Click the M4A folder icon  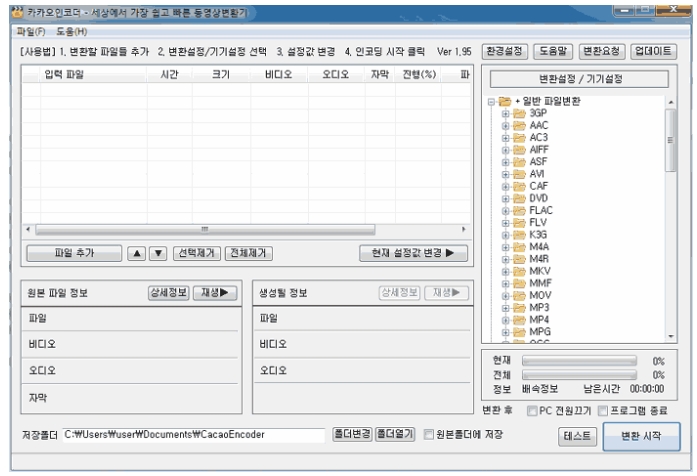519,247
